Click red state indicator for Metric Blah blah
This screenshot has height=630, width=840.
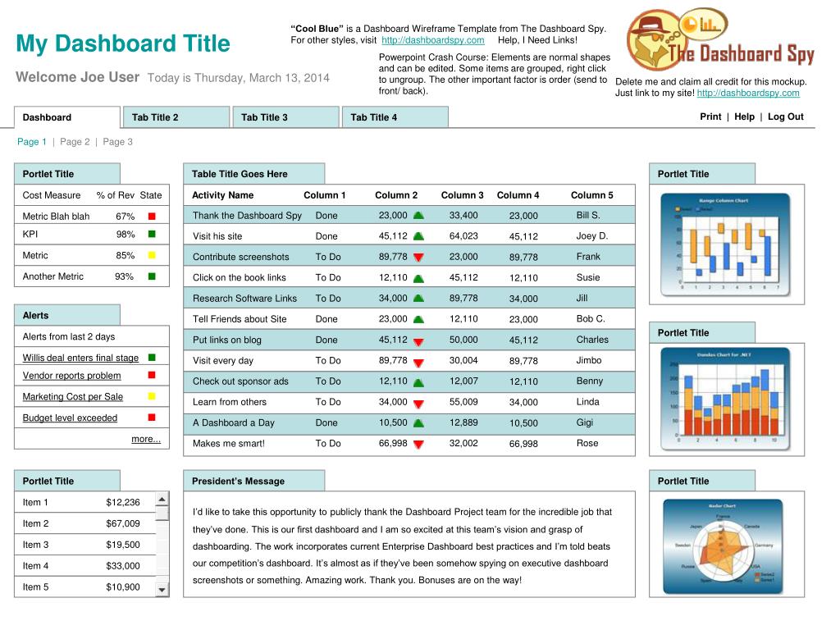coord(152,217)
